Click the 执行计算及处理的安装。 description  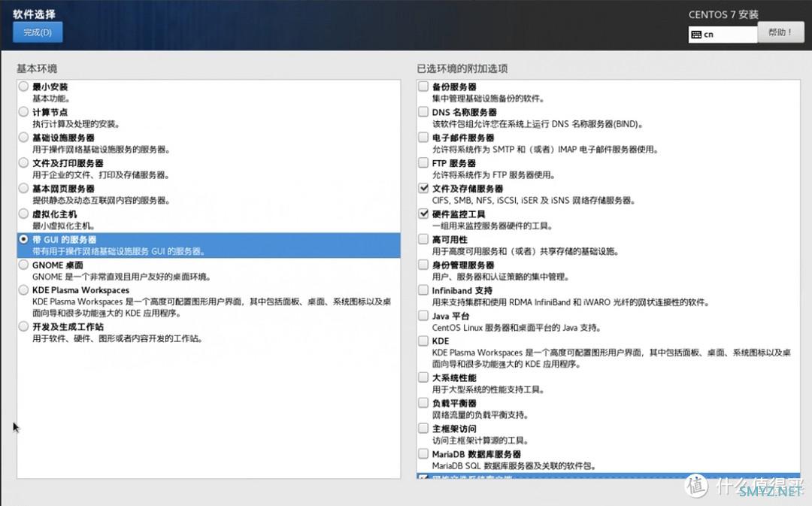tap(77, 124)
